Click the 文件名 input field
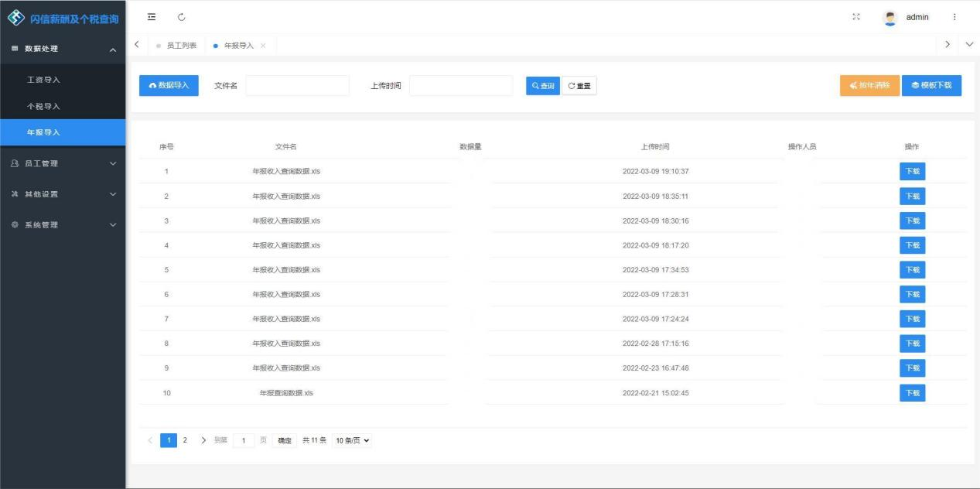The width and height of the screenshot is (980, 489). (x=297, y=86)
